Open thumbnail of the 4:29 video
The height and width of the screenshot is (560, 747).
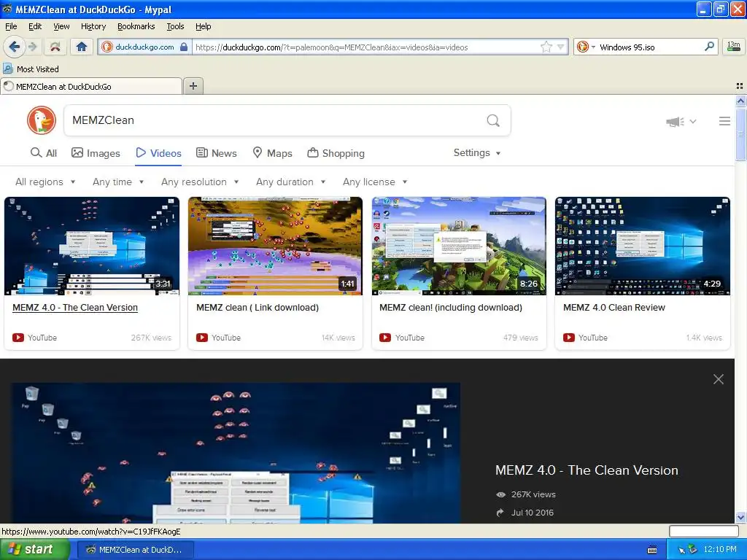pos(642,246)
